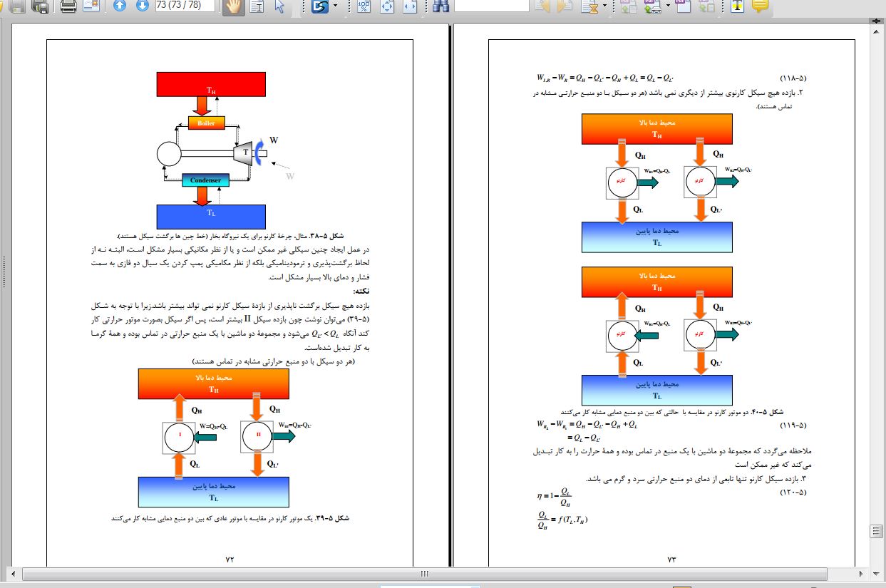
Task: Click the horizontal scrollbar thumb
Action: [424, 574]
